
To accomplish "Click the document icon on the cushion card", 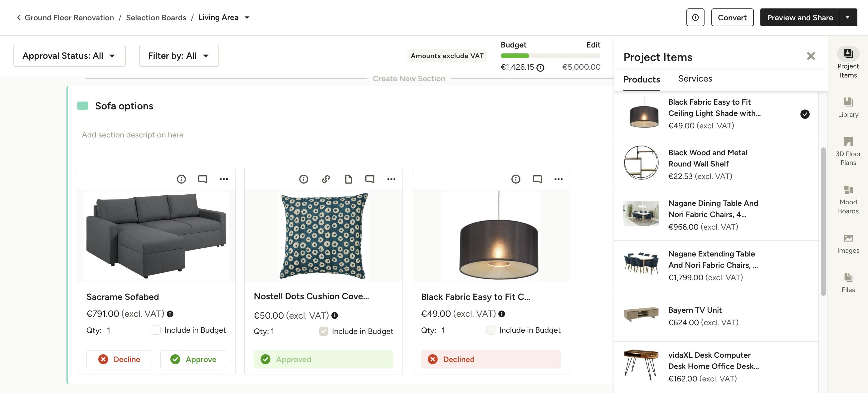I will pyautogui.click(x=349, y=179).
